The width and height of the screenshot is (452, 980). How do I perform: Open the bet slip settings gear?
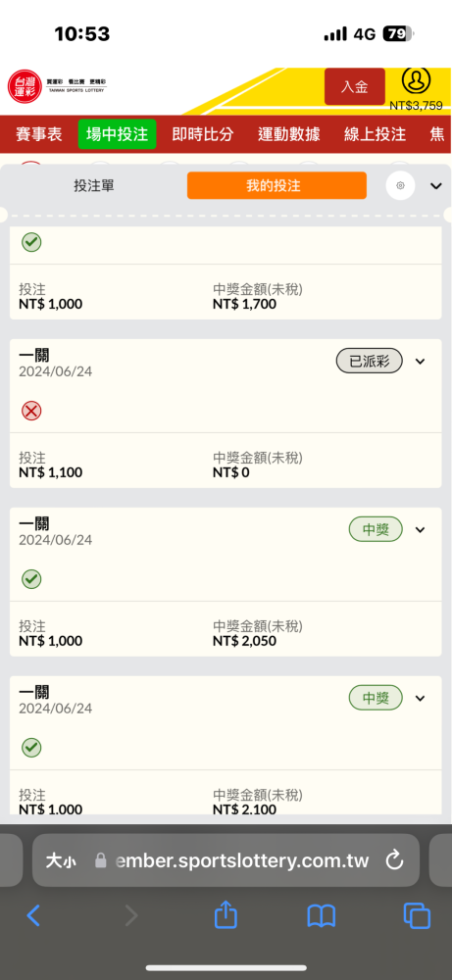click(x=400, y=185)
